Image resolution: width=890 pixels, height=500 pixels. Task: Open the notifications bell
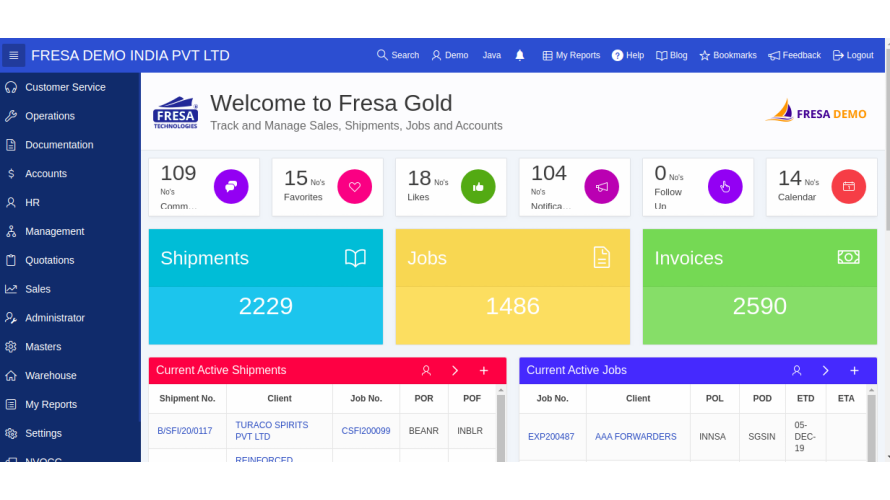pyautogui.click(x=519, y=56)
